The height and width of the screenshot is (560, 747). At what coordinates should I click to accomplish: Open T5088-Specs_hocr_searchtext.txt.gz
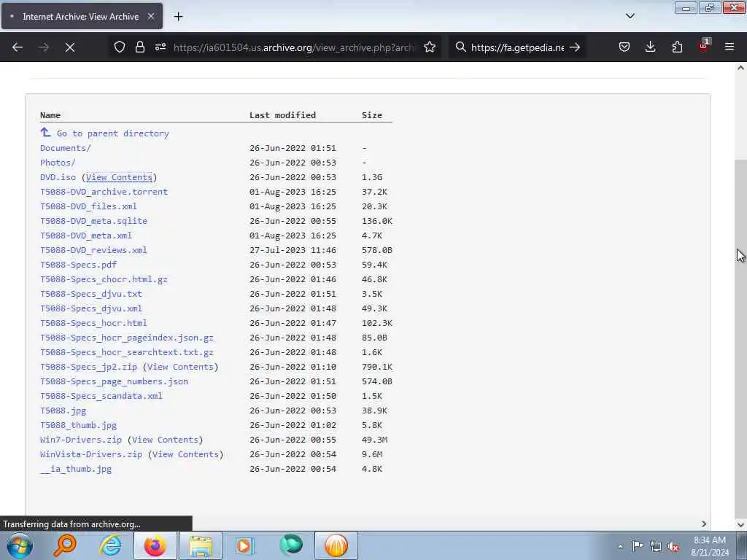[127, 352]
